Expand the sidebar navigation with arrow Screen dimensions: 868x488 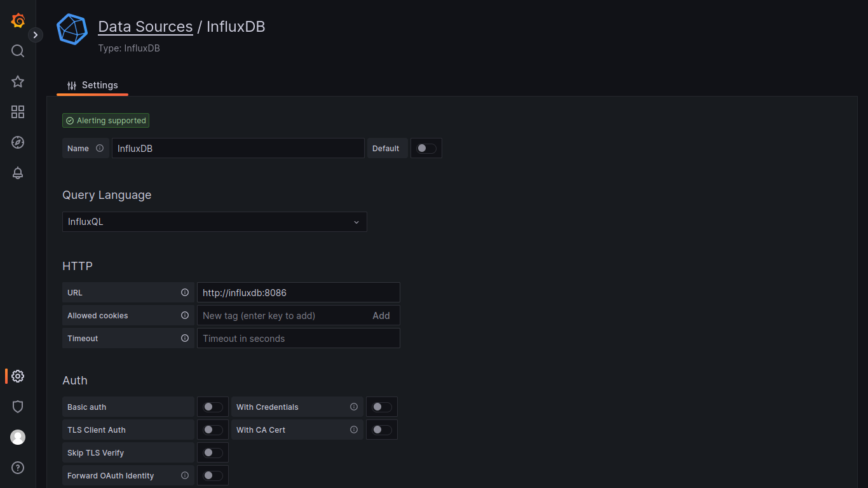coord(36,35)
